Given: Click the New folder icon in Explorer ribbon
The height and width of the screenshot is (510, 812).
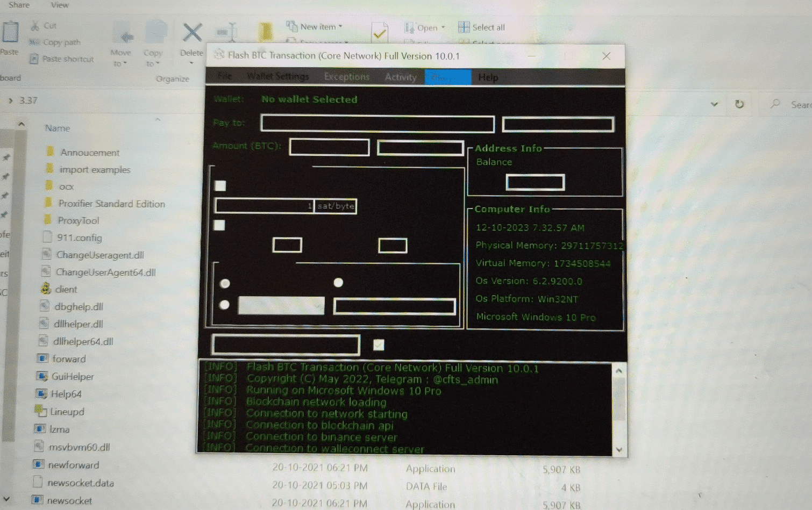Looking at the screenshot, I should [265, 32].
